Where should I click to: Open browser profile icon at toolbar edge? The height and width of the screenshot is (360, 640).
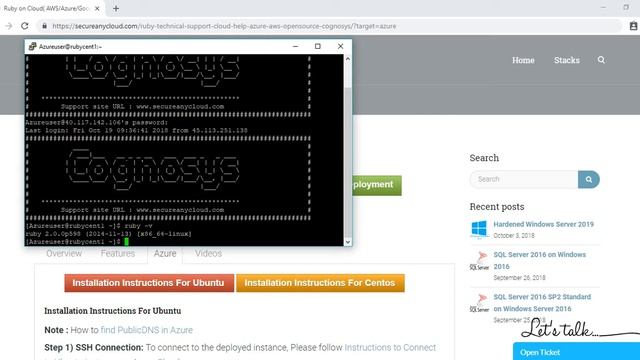coord(633,26)
